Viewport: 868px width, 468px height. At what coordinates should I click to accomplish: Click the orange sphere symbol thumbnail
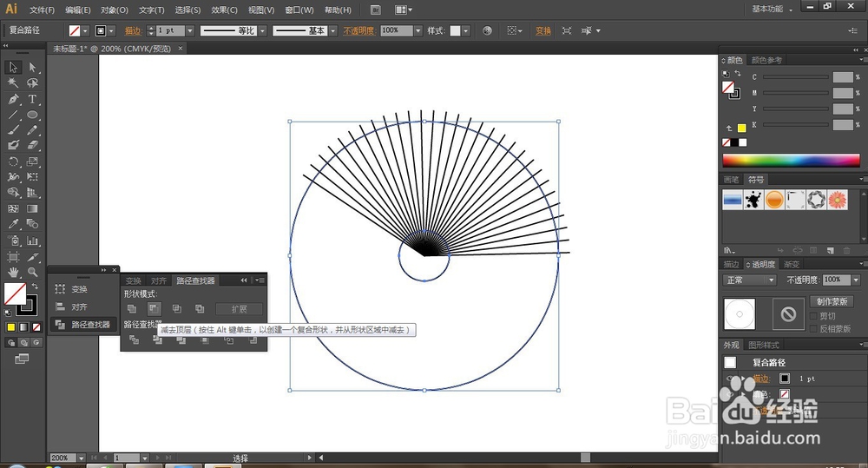point(774,200)
